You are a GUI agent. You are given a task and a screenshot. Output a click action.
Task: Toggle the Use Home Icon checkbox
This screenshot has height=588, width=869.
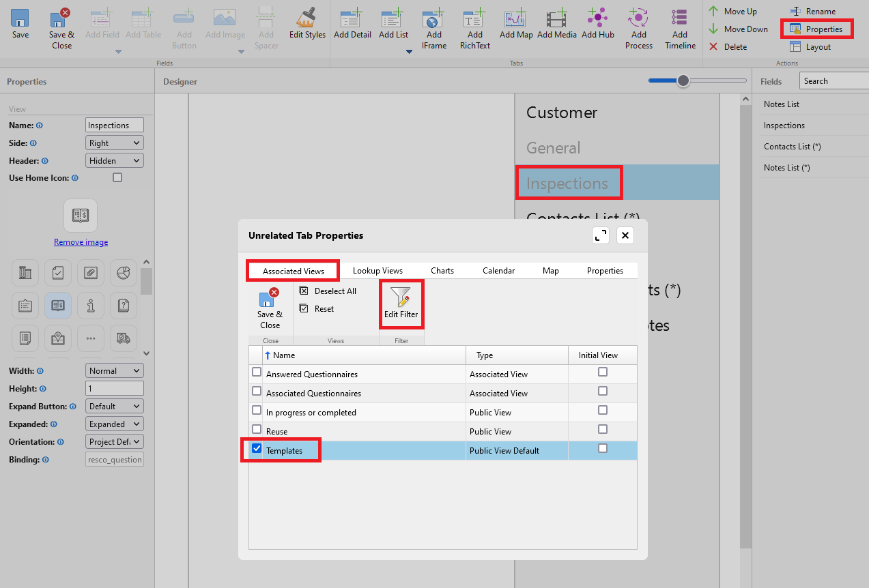[x=117, y=177]
